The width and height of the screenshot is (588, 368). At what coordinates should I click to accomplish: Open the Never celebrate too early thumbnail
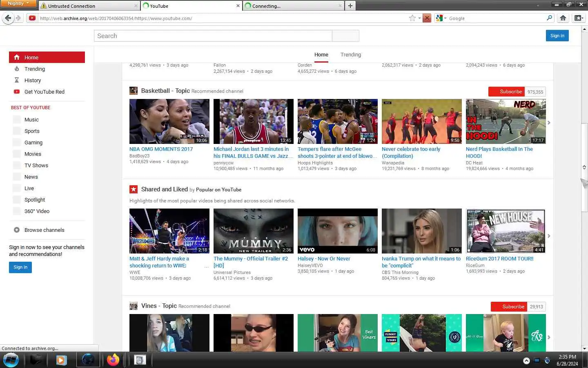coord(422,121)
